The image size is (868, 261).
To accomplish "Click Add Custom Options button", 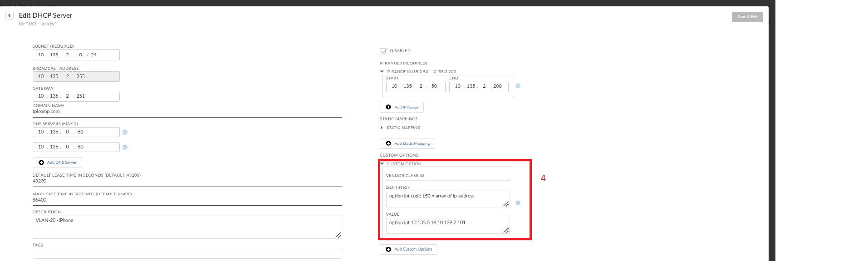I will (408, 249).
